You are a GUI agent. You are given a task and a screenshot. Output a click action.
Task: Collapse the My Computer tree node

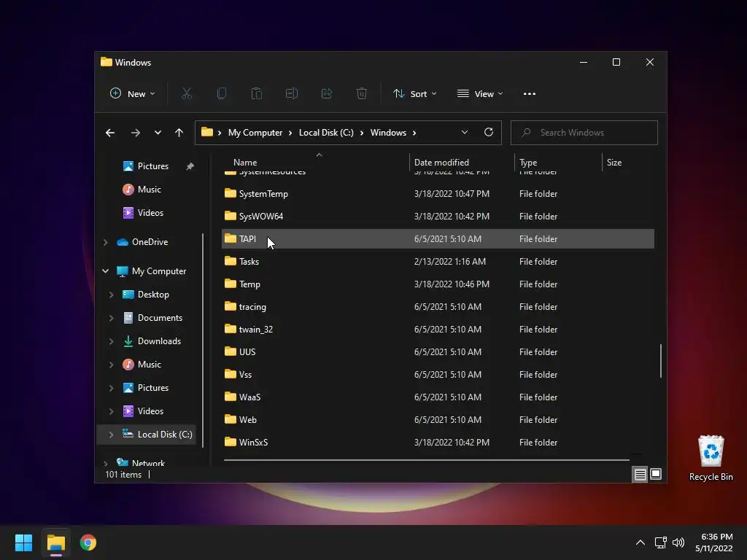[x=105, y=271]
